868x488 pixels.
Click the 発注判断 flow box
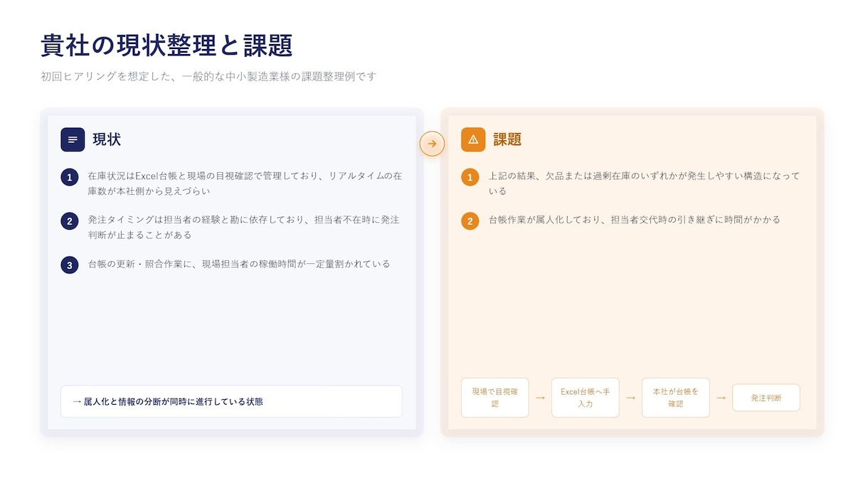766,398
